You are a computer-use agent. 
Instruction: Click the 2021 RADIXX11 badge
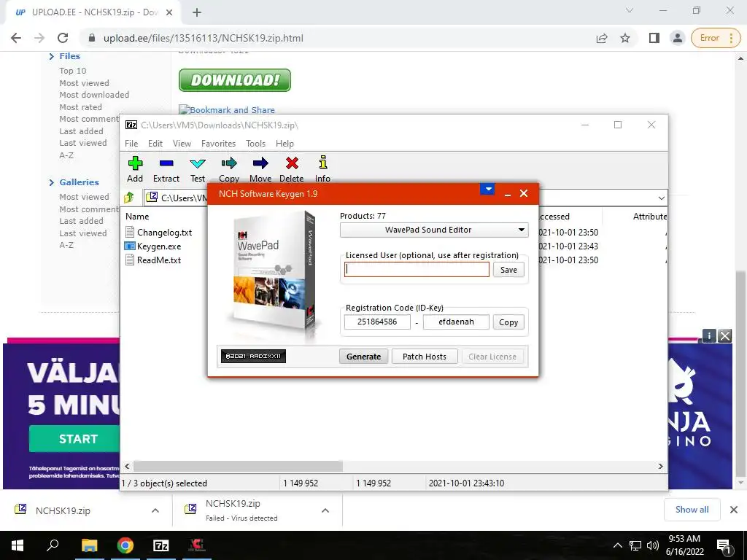[253, 356]
